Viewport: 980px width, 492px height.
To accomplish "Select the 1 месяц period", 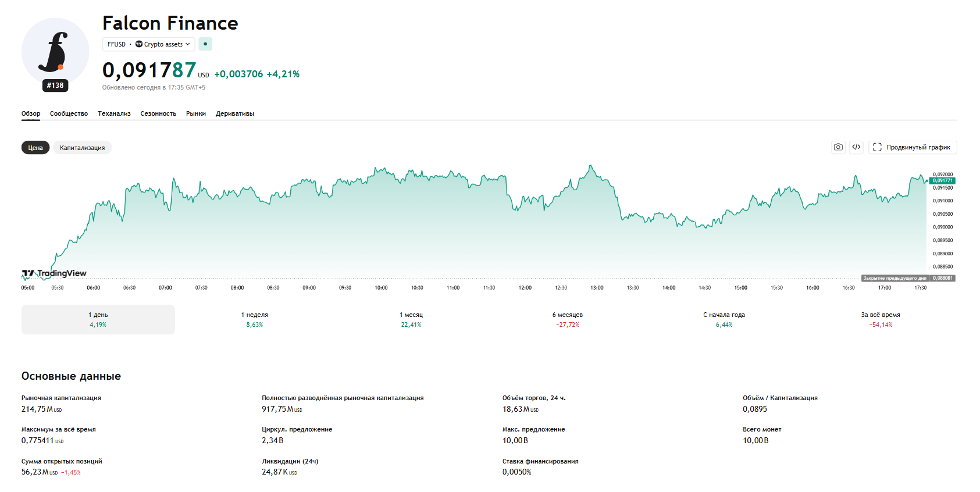I will click(411, 319).
